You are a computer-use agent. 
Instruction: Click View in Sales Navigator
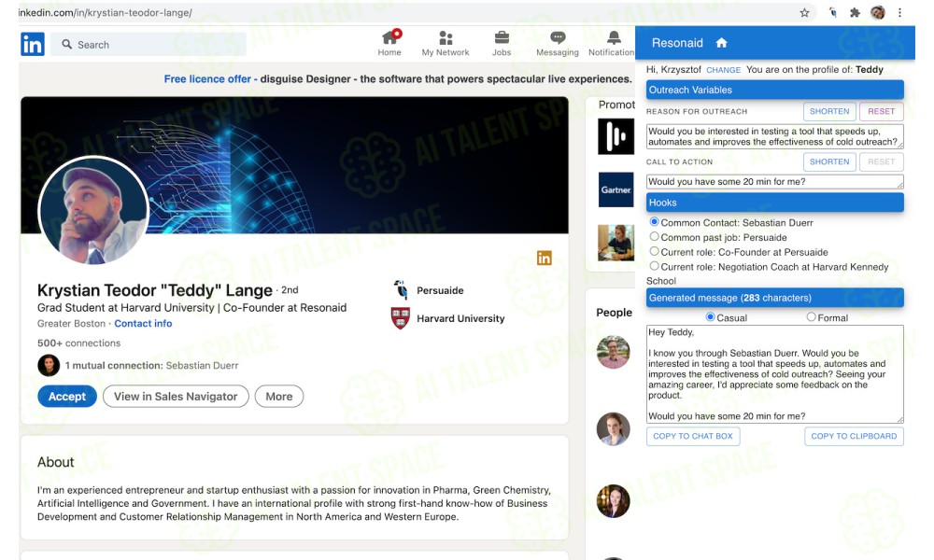(176, 397)
